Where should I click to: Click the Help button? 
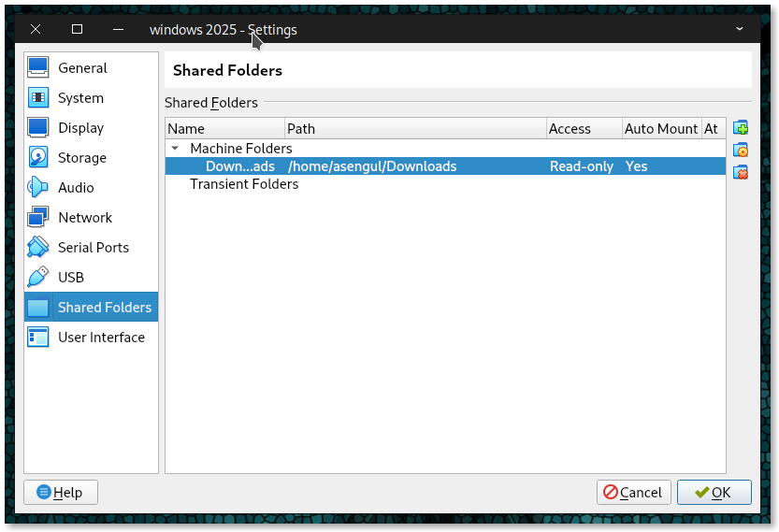[x=61, y=492]
